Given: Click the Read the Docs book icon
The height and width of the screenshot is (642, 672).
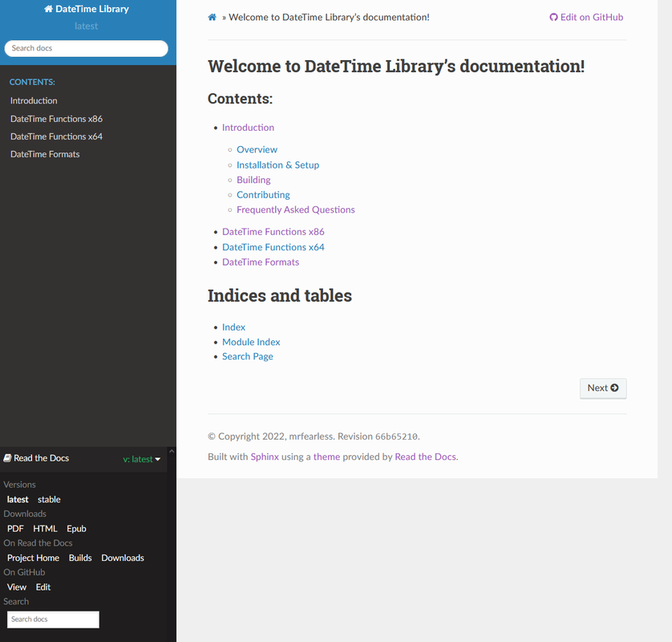Looking at the screenshot, I should tap(7, 458).
